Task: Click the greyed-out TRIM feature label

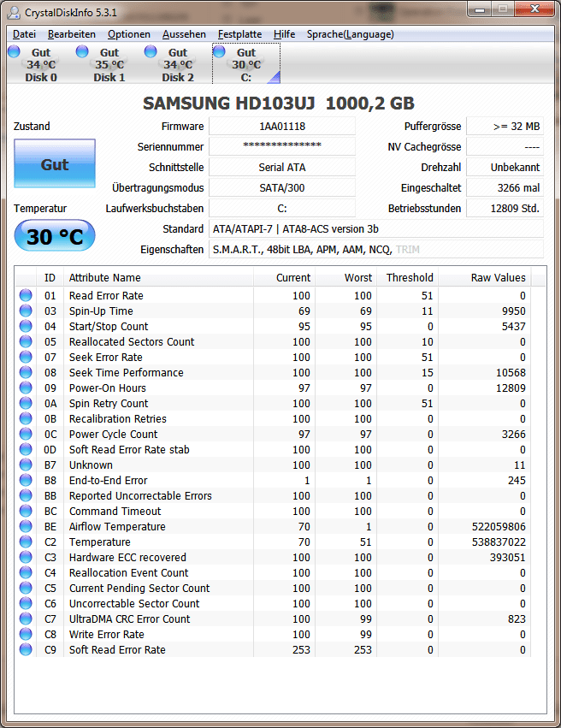Action: [408, 249]
